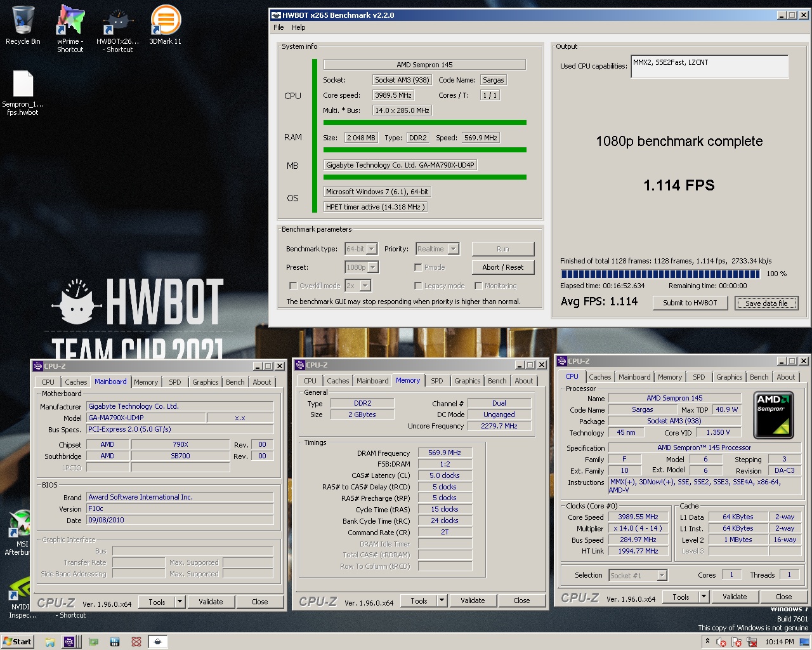
Task: Click Close button in Memory CPU-Z window
Action: [521, 600]
